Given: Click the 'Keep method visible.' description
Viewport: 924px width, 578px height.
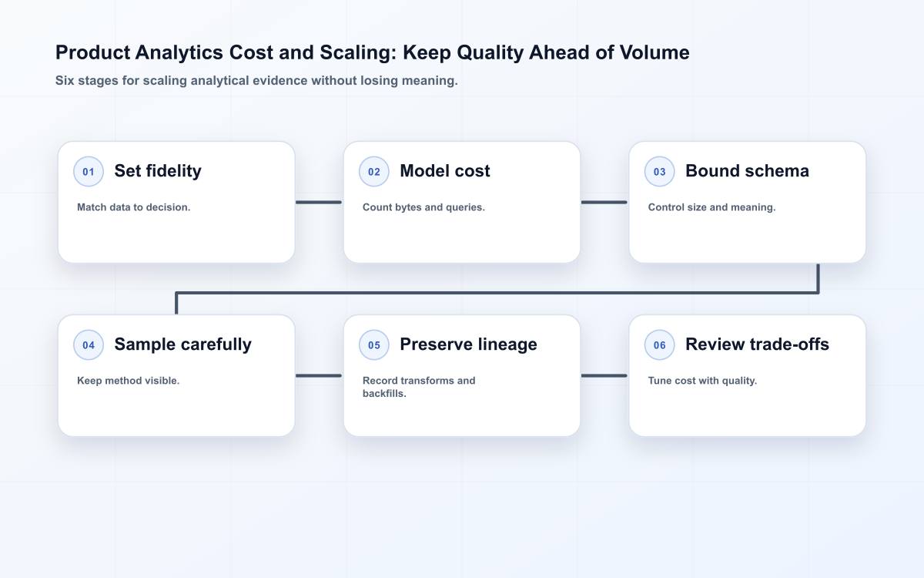Looking at the screenshot, I should 128,381.
